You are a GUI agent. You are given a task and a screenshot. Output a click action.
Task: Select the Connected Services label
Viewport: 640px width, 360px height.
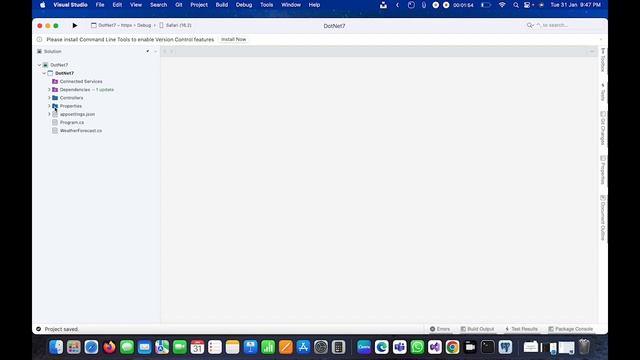tap(81, 81)
